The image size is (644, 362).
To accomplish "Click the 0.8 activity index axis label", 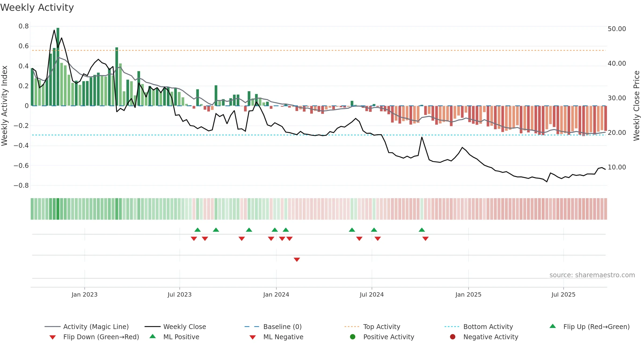I will [24, 26].
